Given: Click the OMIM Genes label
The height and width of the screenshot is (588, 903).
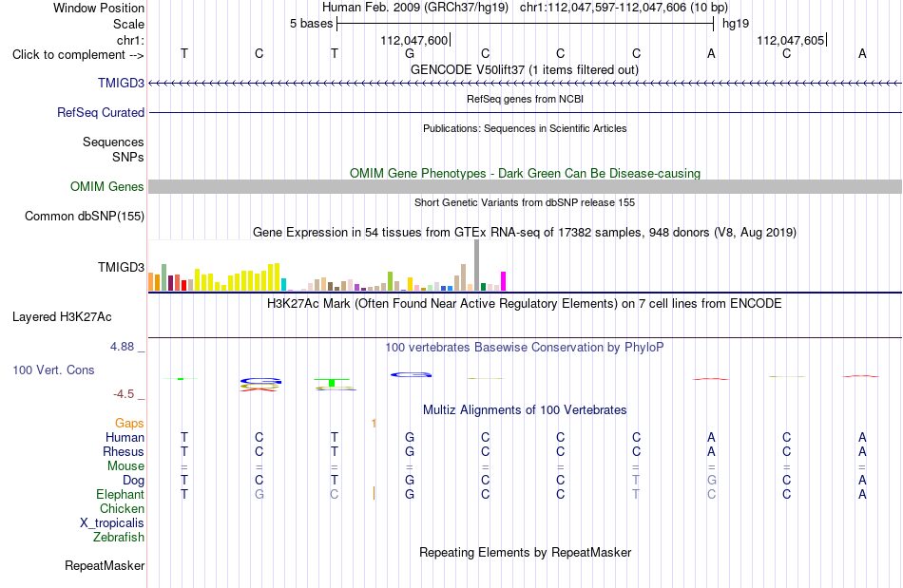Looking at the screenshot, I should point(106,186).
